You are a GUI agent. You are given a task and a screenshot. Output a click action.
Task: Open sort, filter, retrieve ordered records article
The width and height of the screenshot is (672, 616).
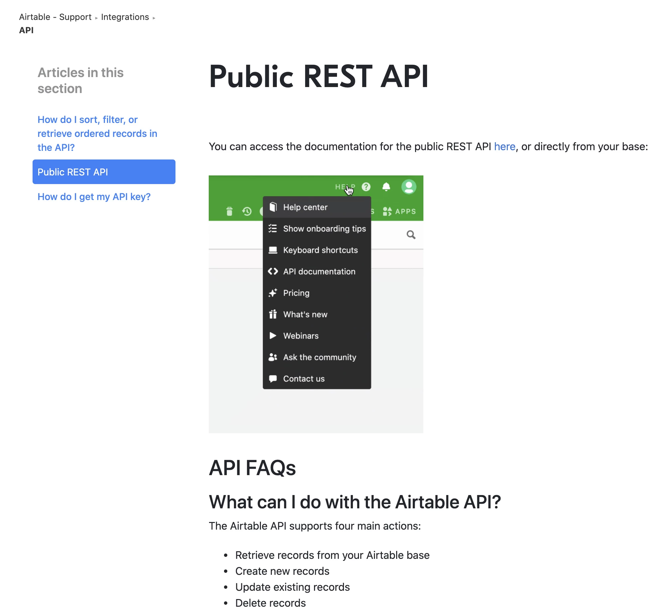[97, 133]
